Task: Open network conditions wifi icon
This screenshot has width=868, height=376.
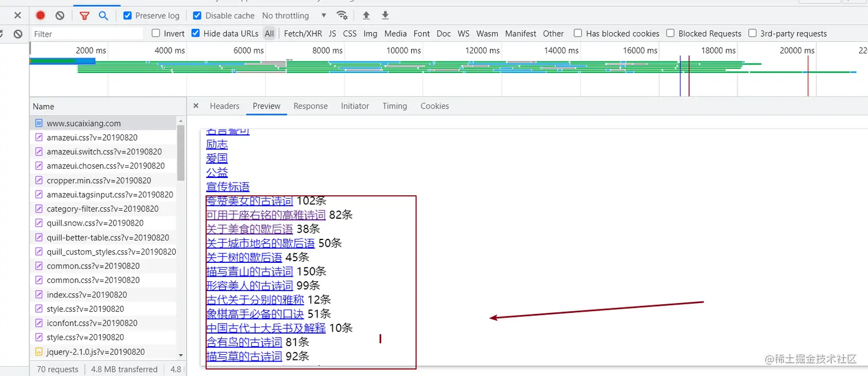Action: (x=342, y=15)
